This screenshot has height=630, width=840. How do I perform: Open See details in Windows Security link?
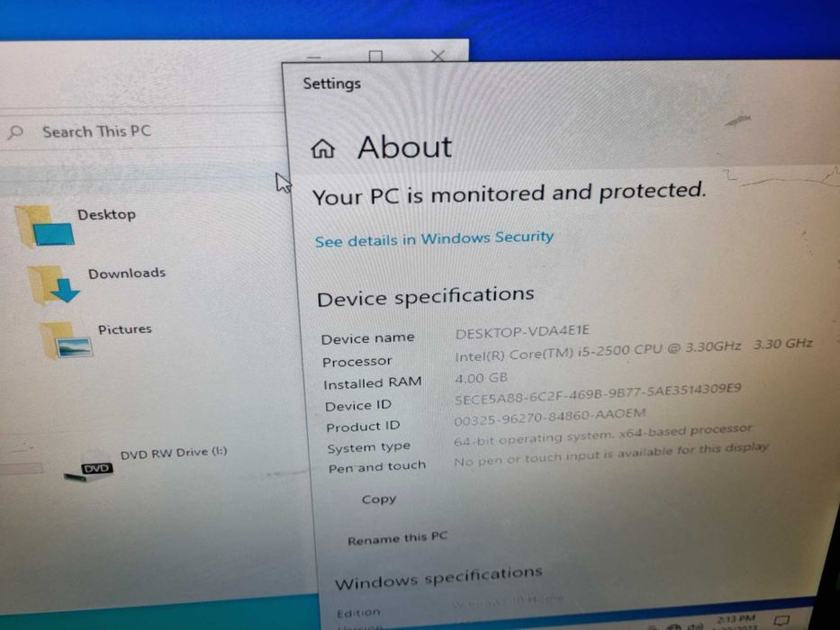[x=434, y=238]
